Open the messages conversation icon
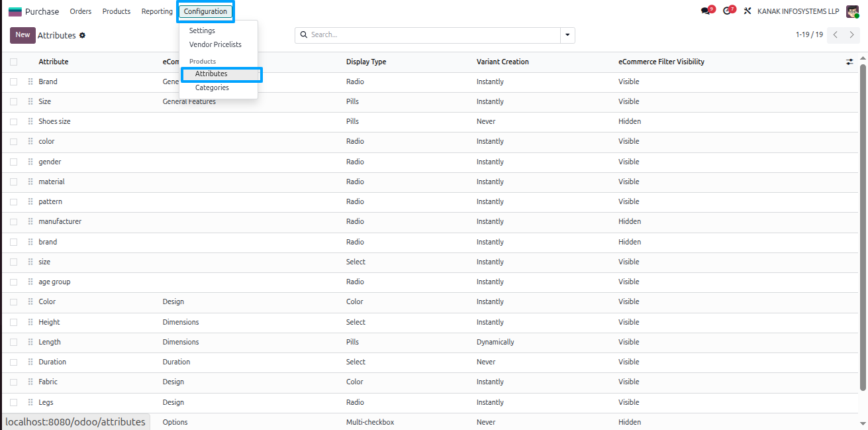868x430 pixels. [x=706, y=11]
